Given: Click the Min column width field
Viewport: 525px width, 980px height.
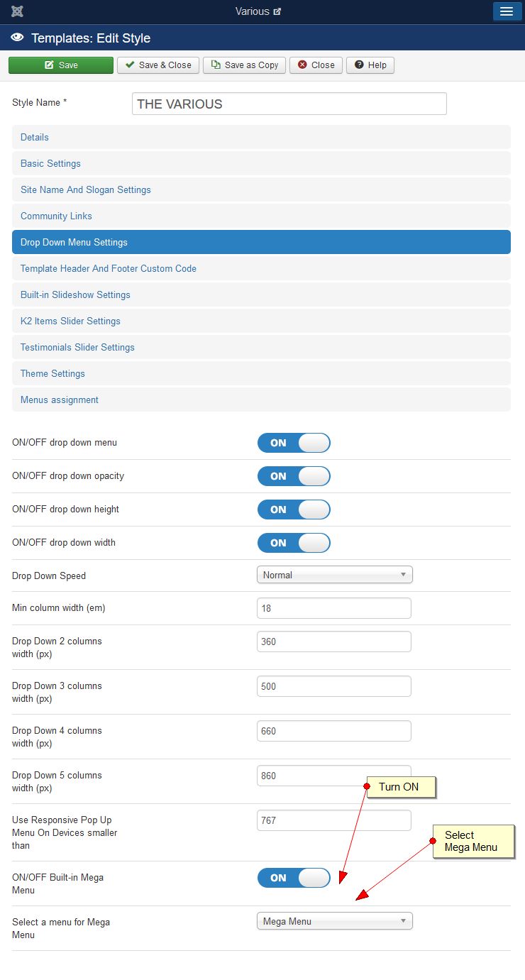Looking at the screenshot, I should click(x=334, y=608).
